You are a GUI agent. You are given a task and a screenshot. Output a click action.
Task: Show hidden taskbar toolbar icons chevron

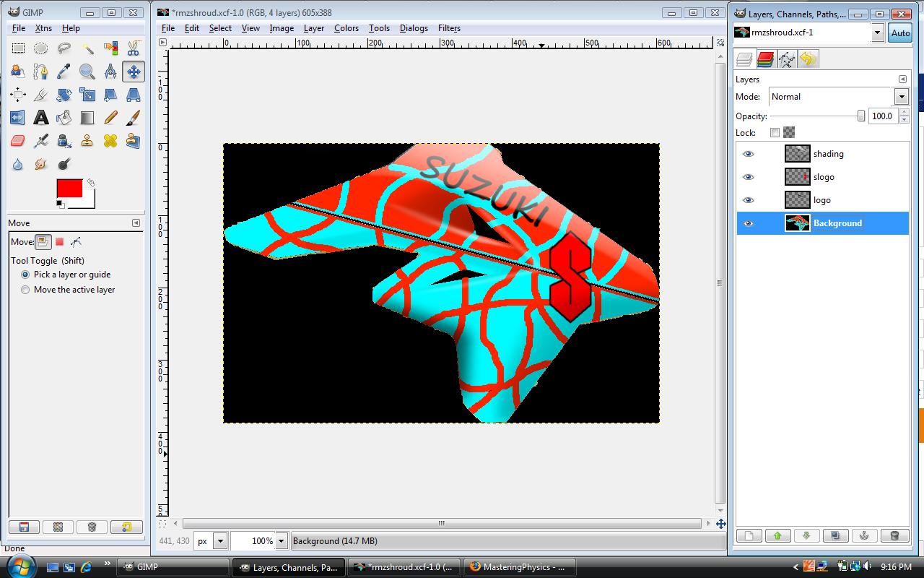(x=107, y=564)
